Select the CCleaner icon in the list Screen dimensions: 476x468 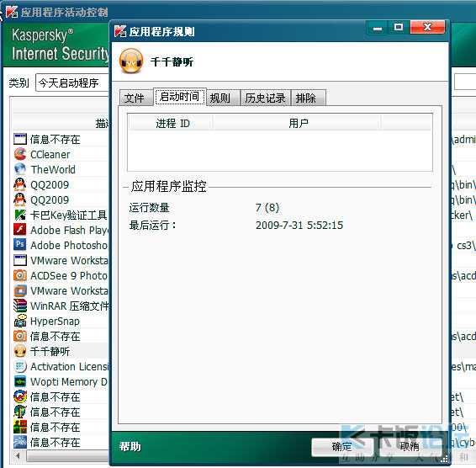click(x=20, y=154)
